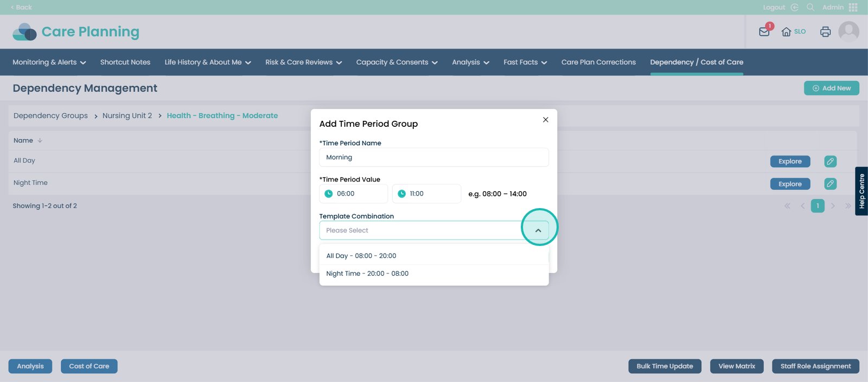Click the View Matrix button
Screen dimensions: 868x382
click(736, 366)
